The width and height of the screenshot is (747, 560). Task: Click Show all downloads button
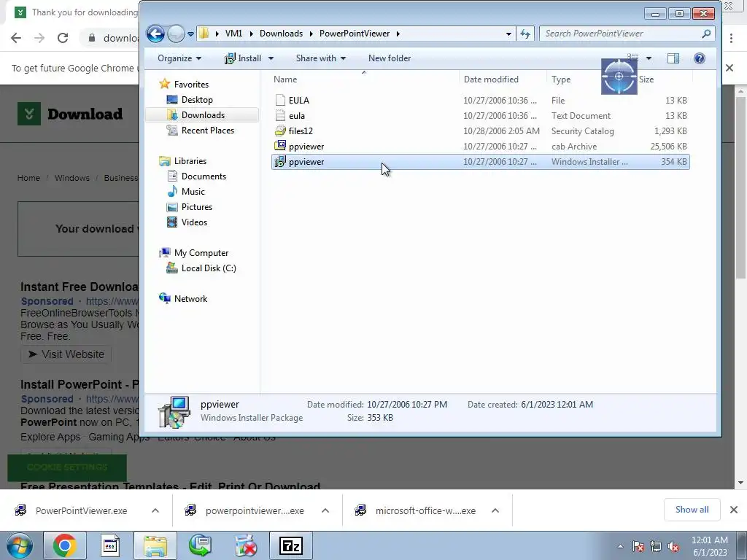[692, 510]
